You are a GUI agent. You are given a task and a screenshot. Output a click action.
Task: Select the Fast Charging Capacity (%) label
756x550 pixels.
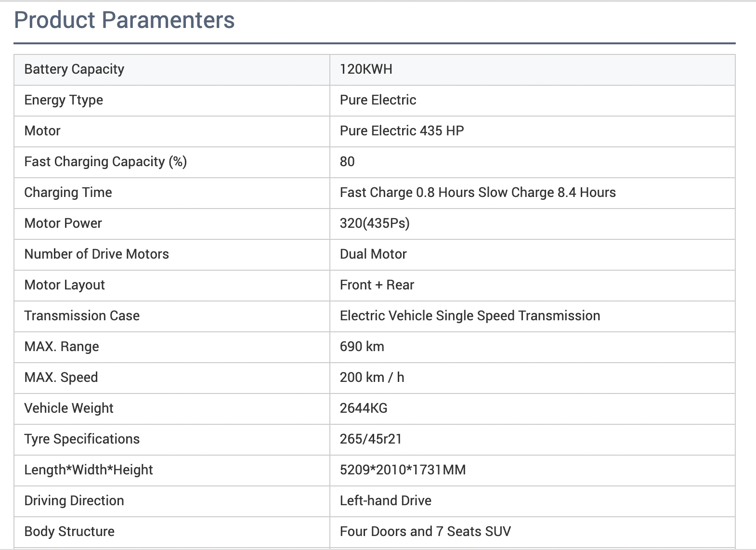click(x=105, y=162)
